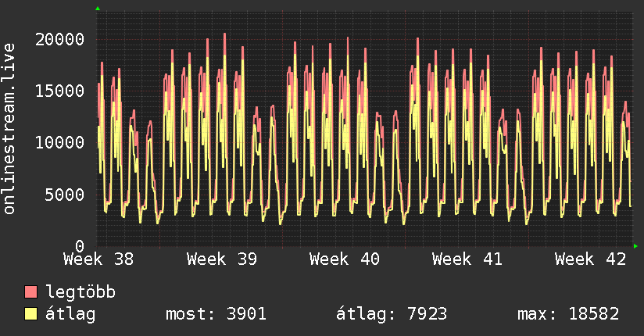Viewport: 644px width, 336px height.
Task: Click the Week 38 axis label
Action: click(x=98, y=259)
